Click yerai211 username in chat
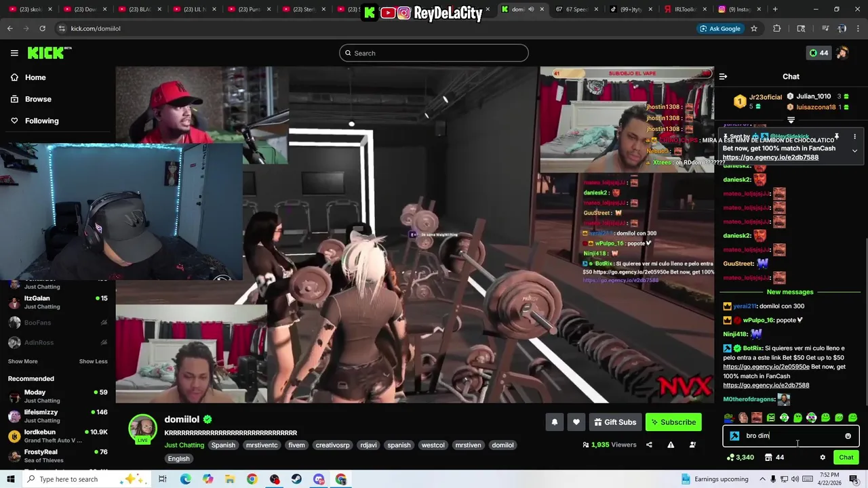868x488 pixels. coord(745,306)
